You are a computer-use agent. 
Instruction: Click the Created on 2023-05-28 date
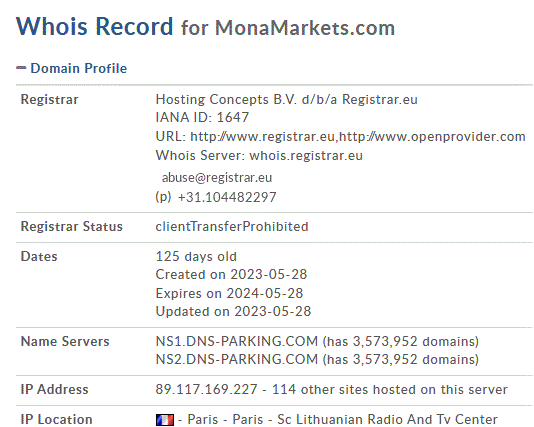tap(231, 274)
